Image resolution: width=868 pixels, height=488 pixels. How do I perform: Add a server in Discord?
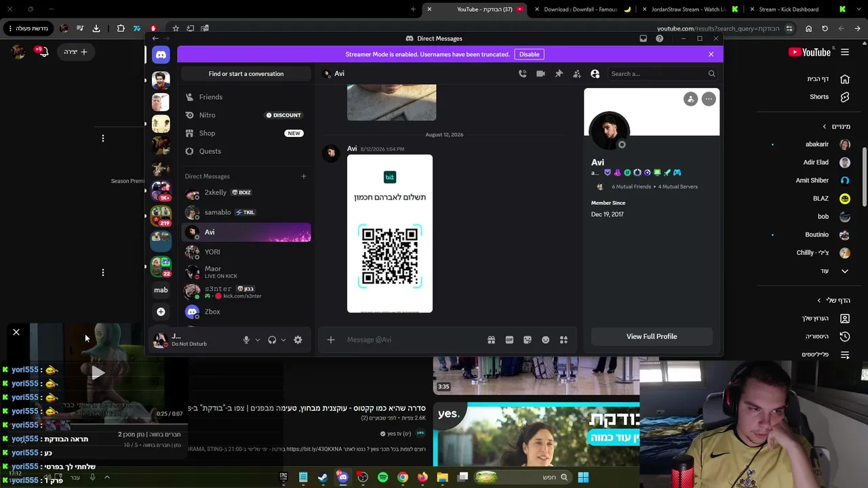(161, 312)
